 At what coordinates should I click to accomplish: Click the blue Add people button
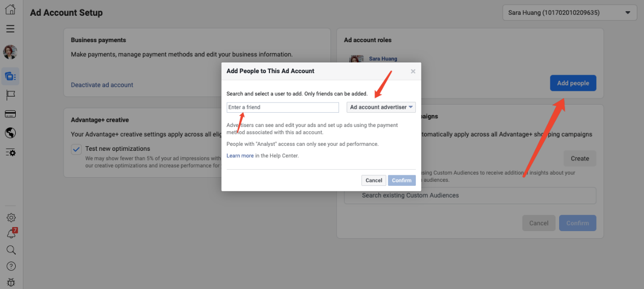tap(573, 83)
